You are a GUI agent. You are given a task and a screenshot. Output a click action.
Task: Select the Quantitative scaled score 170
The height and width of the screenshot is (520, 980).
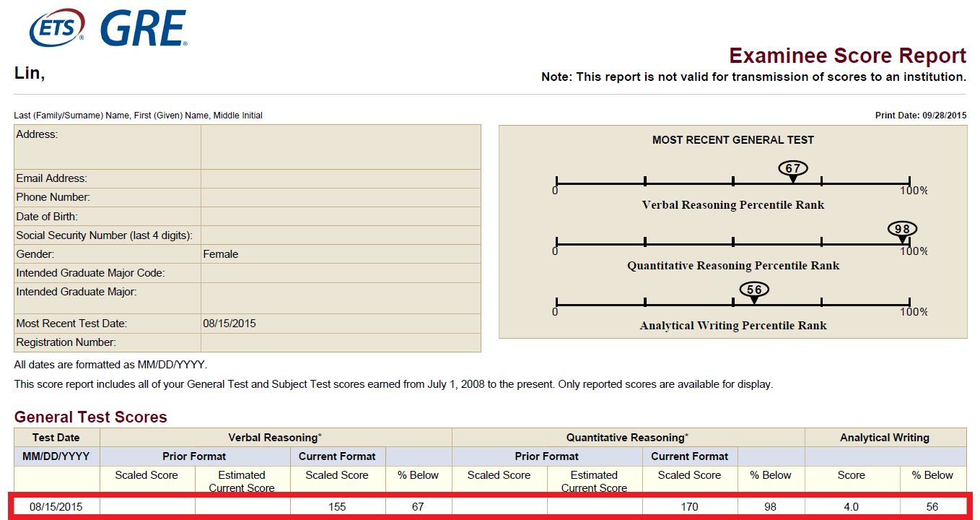(x=690, y=507)
